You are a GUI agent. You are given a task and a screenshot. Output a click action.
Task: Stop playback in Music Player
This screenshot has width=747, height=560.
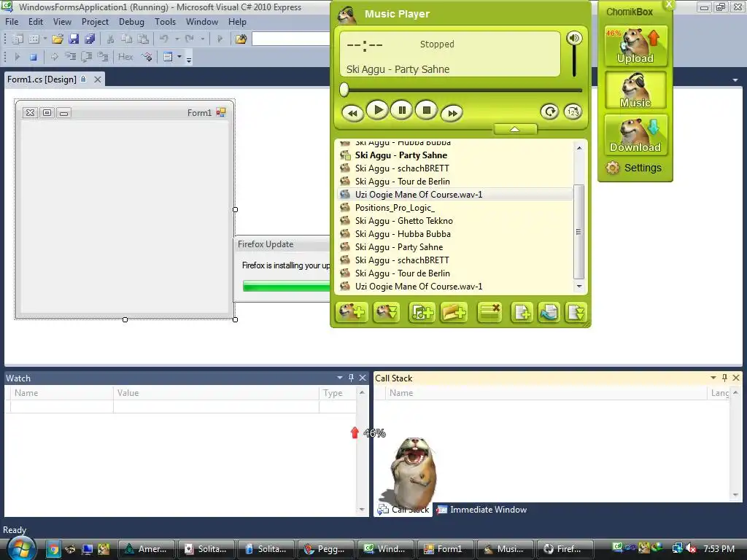coord(426,111)
